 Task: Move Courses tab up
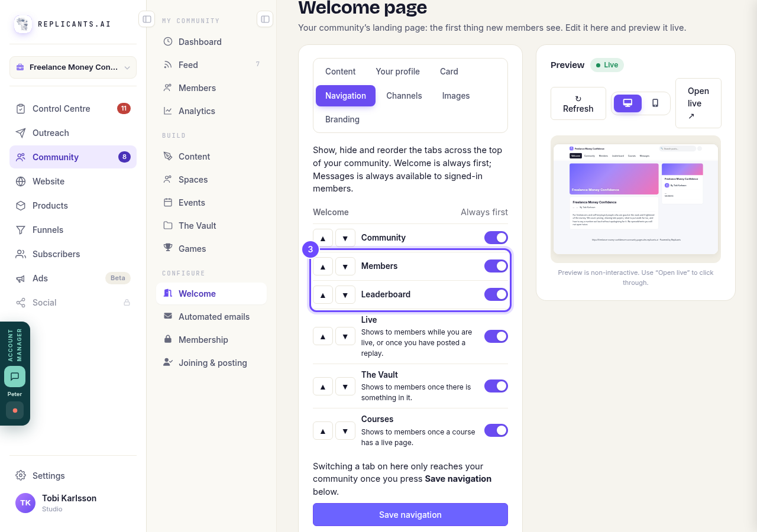click(x=323, y=430)
